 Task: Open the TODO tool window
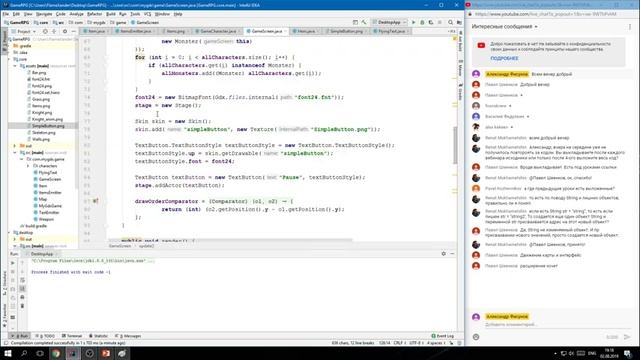[x=46, y=336]
